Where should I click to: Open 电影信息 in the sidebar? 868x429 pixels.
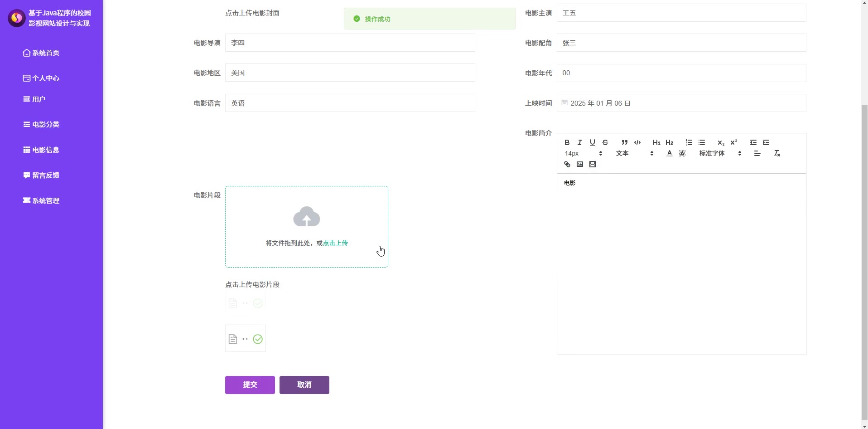point(45,150)
